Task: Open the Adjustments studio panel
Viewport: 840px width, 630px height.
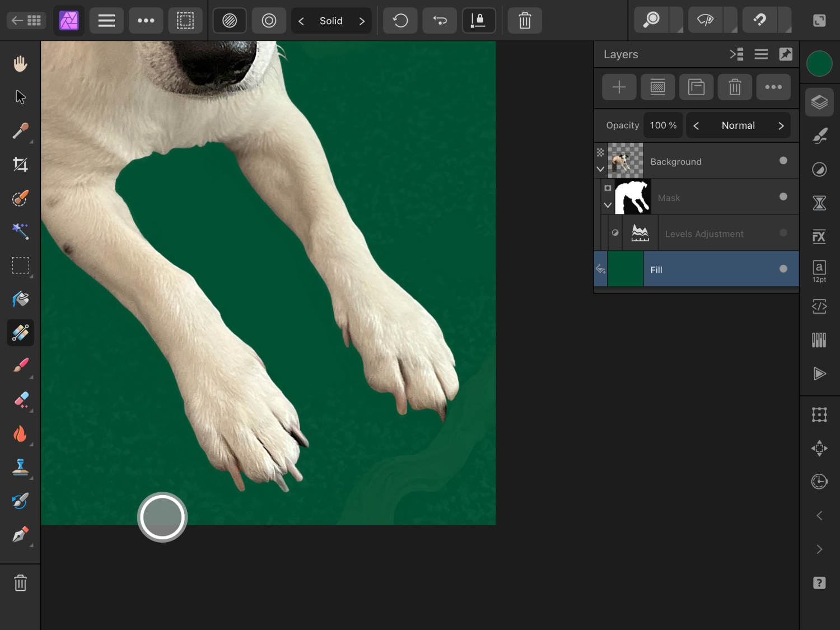Action: (x=819, y=169)
